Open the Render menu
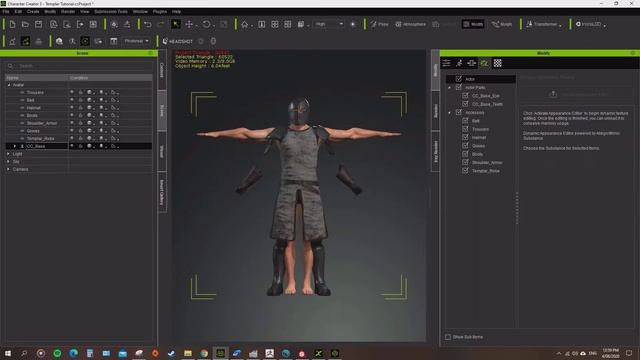640x360 pixels. (x=68, y=11)
